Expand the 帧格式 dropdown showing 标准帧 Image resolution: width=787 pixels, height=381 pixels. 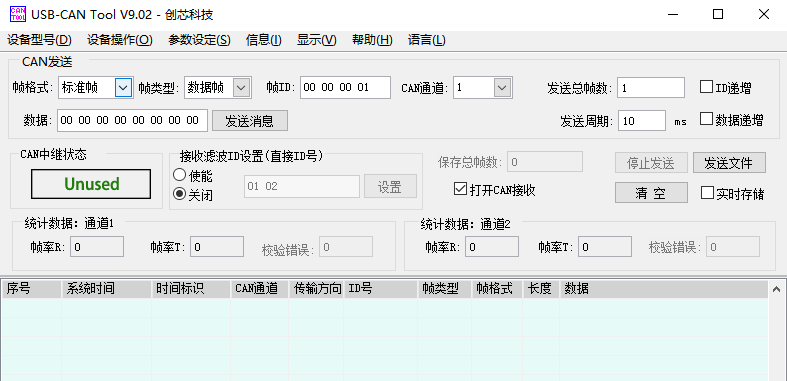click(123, 88)
